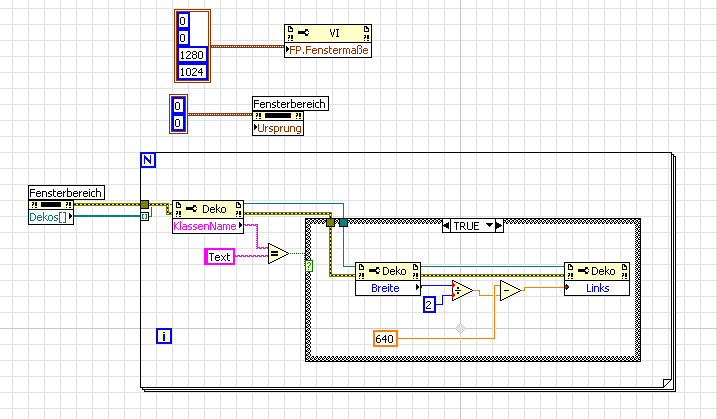Select the FP.Fenstermaße property
Viewport: 717px width, 419px height.
(328, 50)
